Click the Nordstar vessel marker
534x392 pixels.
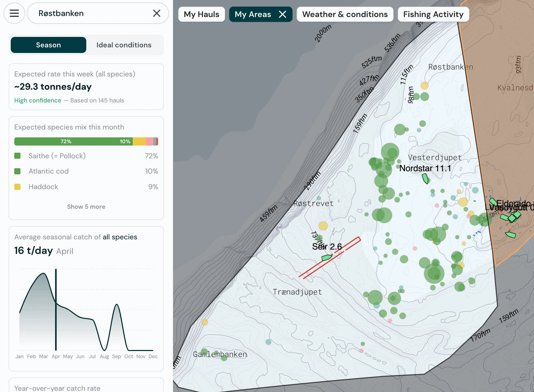click(425, 179)
